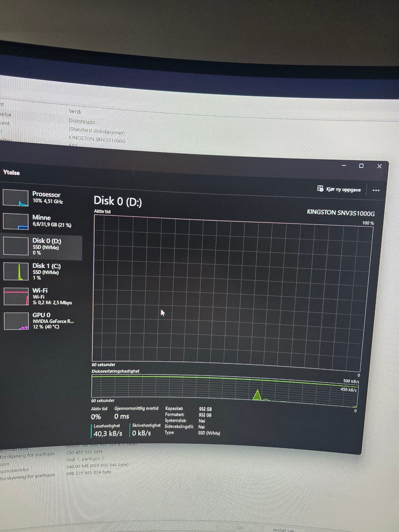The height and width of the screenshot is (532, 399).
Task: Click the Kjør ny oppgave icon
Action: 320,188
